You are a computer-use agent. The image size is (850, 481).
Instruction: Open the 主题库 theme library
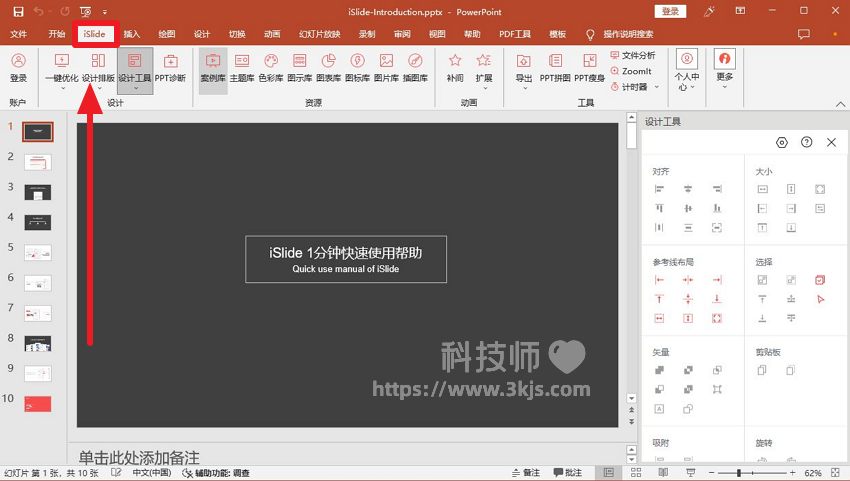242,68
